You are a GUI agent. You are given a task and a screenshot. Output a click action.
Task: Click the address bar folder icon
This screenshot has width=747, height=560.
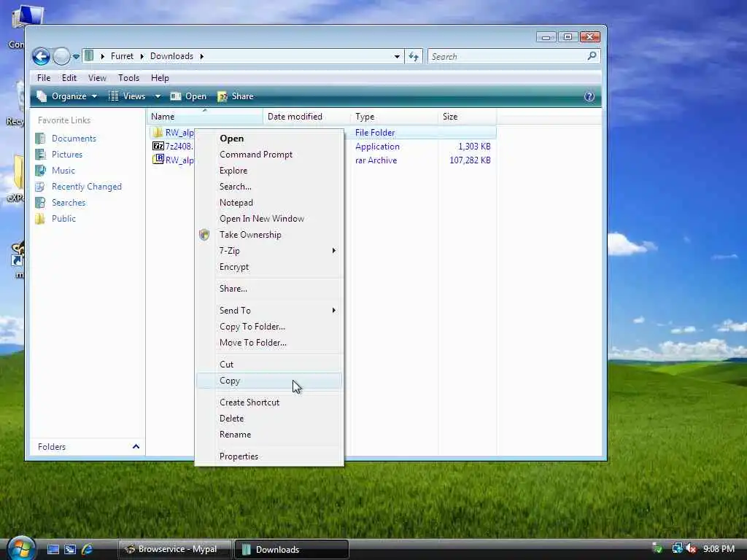pyautogui.click(x=89, y=55)
